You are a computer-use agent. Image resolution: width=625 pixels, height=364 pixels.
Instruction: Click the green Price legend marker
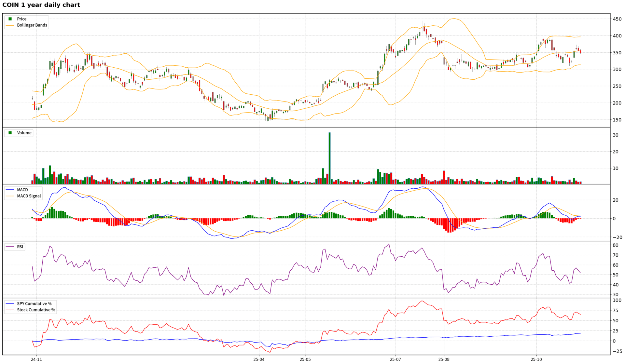(x=10, y=19)
